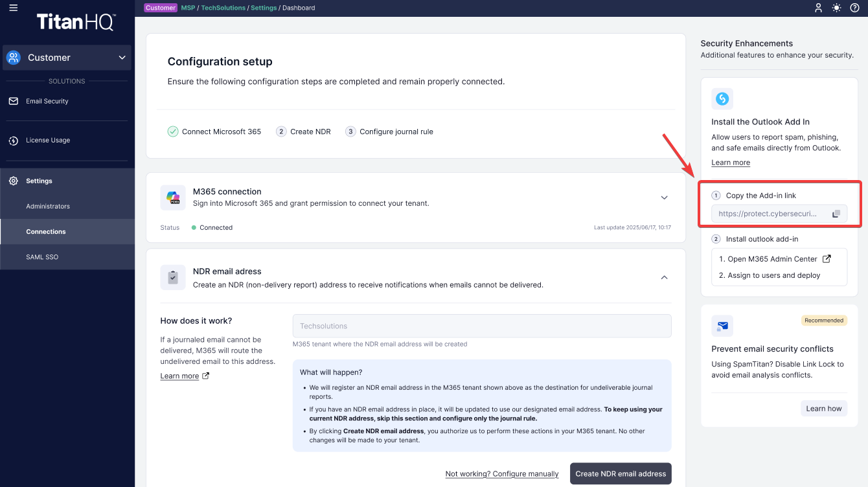Click the Email Security envelope icon
The image size is (868, 487).
pyautogui.click(x=13, y=102)
